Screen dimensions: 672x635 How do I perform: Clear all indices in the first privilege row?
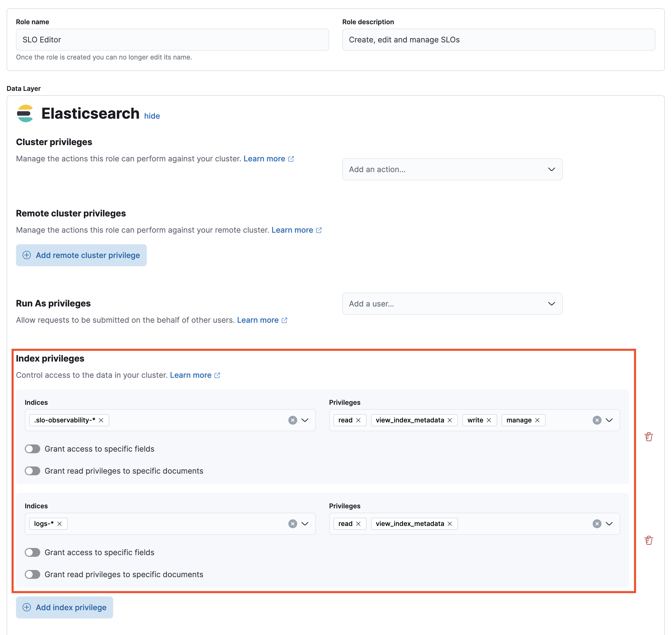[292, 420]
